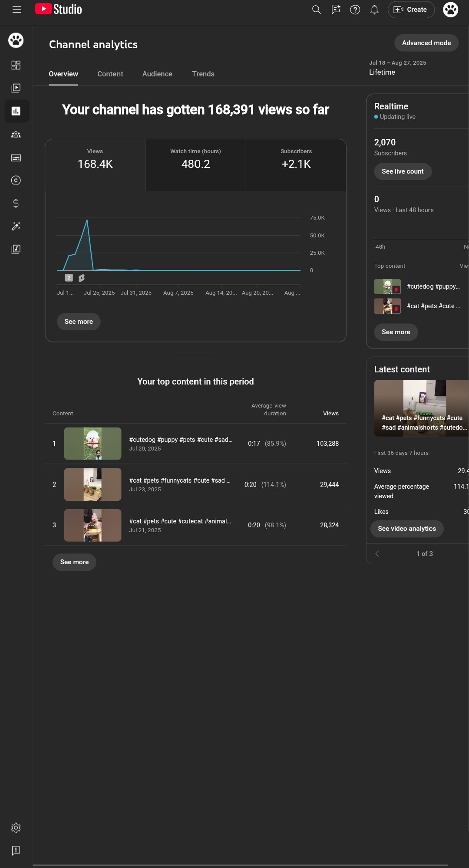Open the top-ranked #cutedog video thumbnail
The height and width of the screenshot is (868, 469).
click(92, 444)
